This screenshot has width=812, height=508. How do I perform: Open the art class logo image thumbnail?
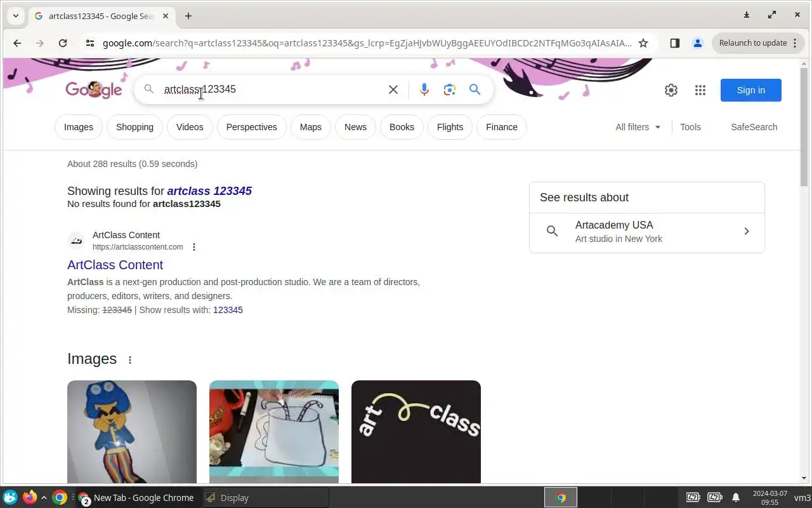coord(416,432)
